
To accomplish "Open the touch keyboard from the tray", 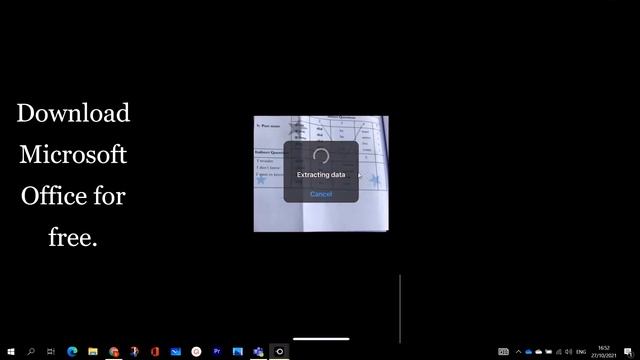I will (x=503, y=351).
